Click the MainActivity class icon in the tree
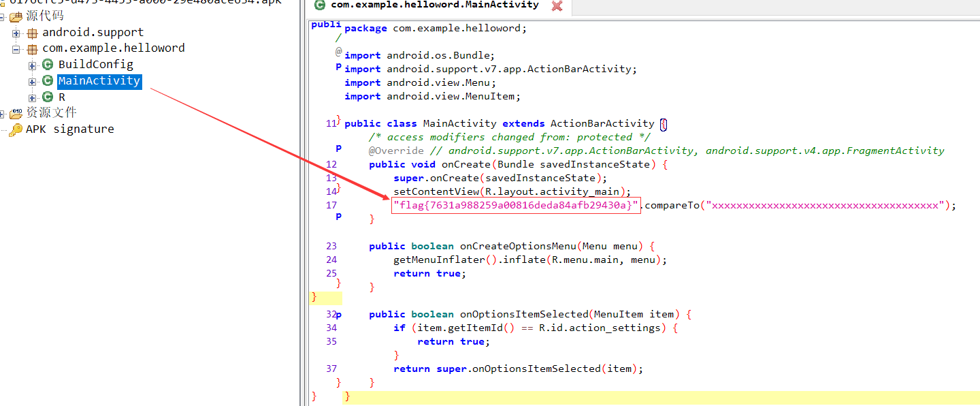 click(x=48, y=81)
